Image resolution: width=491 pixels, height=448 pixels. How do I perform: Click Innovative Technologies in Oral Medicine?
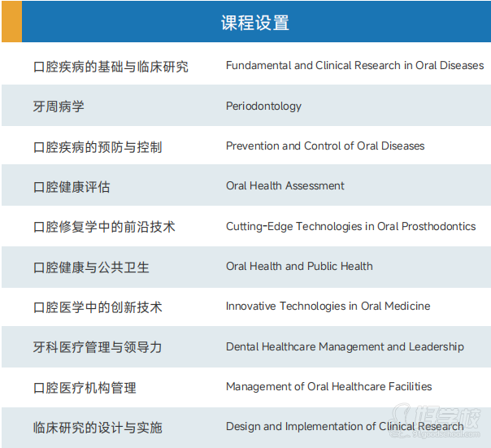(x=328, y=307)
